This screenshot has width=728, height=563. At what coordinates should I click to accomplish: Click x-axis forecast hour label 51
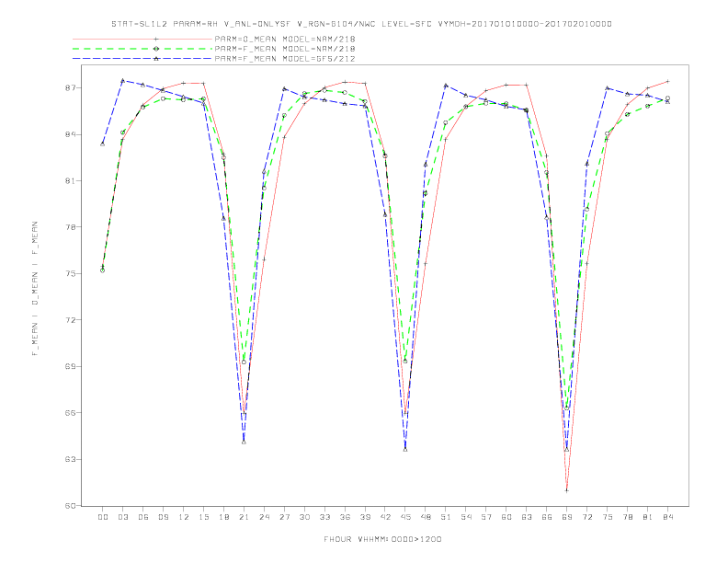click(446, 517)
